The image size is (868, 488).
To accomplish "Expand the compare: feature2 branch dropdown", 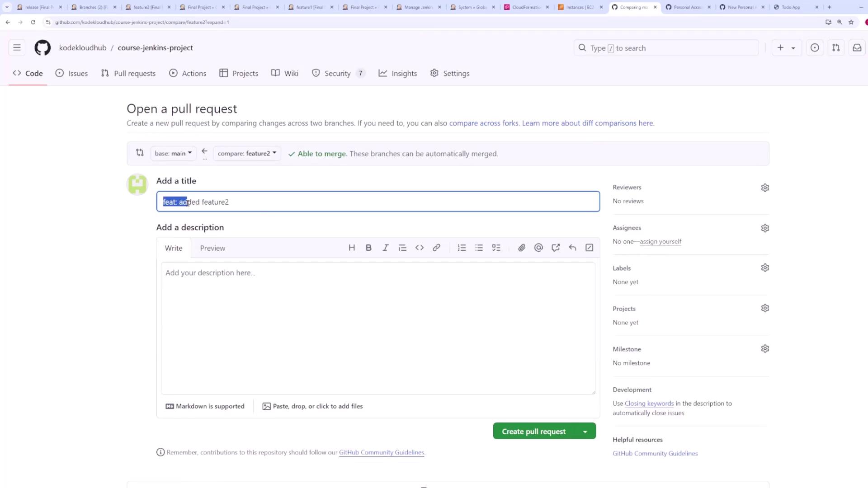I will [247, 154].
